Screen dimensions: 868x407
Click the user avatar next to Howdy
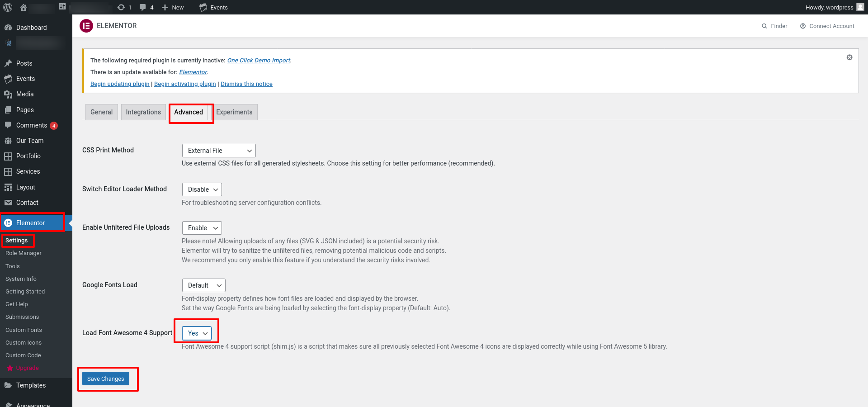(860, 7)
